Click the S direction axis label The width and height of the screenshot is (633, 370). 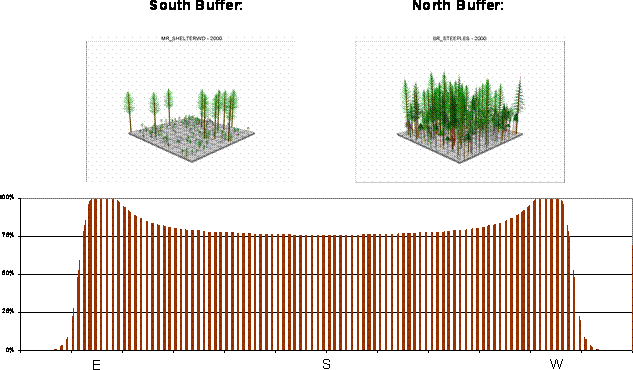(x=326, y=364)
